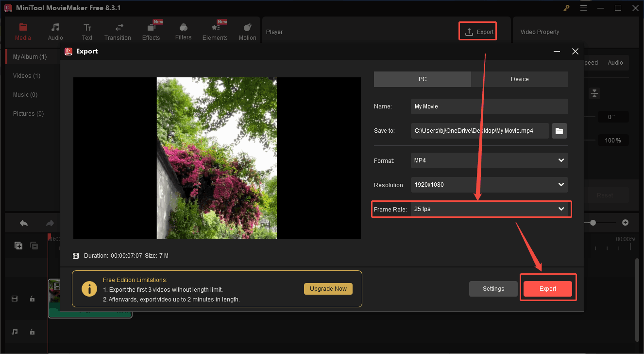Expand the Format MP4 dropdown
Screen dimensions: 644x354
point(489,160)
